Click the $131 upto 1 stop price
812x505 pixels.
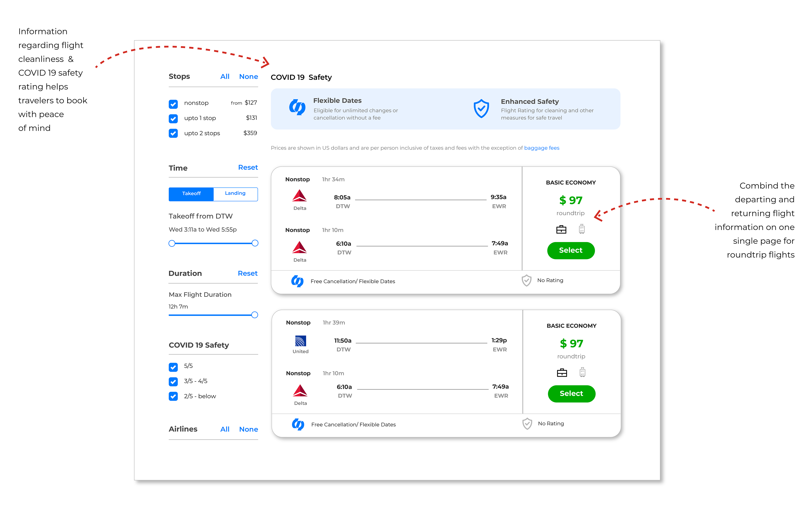tap(251, 118)
